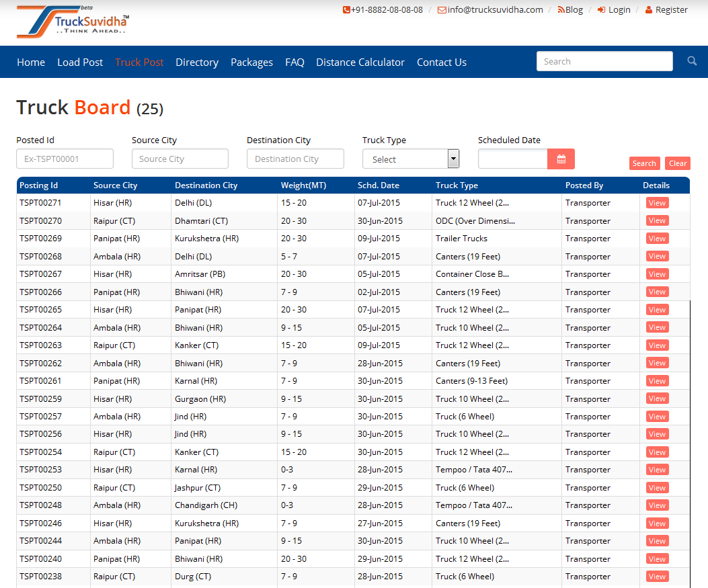View details for posting TSPT00261
This screenshot has width=708, height=588.
(x=657, y=381)
